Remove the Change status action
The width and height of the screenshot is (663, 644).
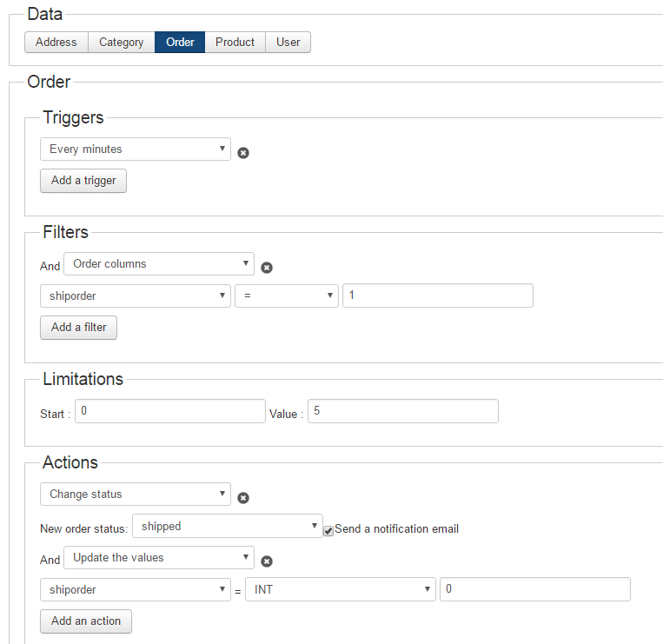pos(243,498)
